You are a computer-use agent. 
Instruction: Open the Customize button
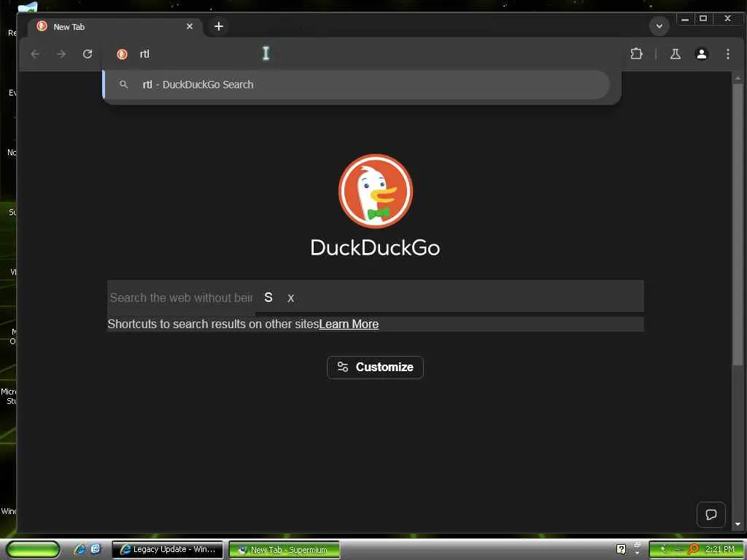coord(375,367)
